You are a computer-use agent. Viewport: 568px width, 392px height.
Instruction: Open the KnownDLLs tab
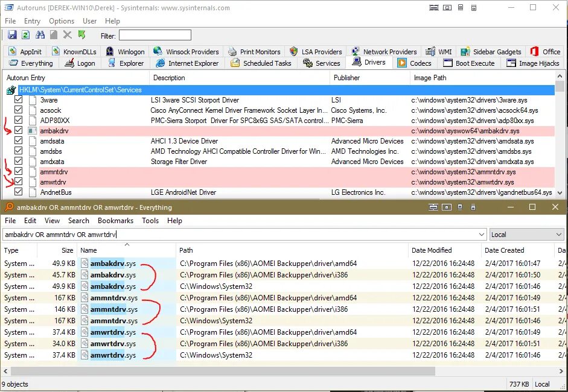[x=74, y=51]
